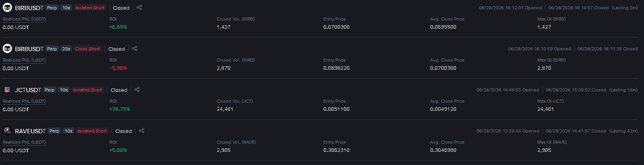Click the Perp badge on RAVEUSDT

54,131
